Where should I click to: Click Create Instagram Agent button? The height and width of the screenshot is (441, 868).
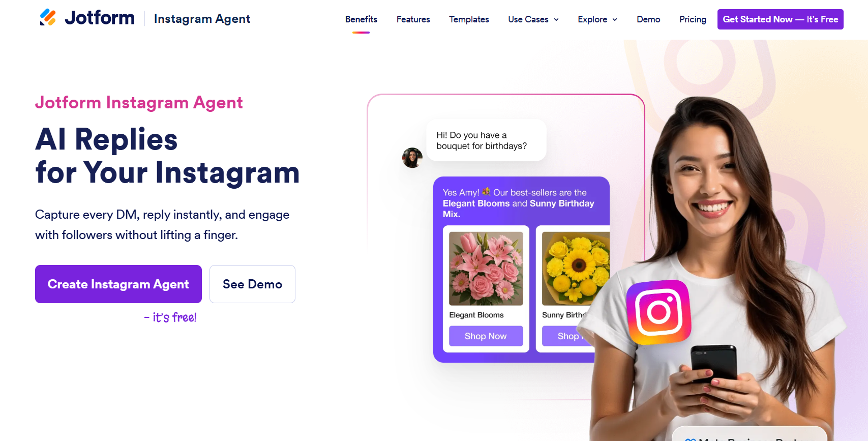pos(118,284)
